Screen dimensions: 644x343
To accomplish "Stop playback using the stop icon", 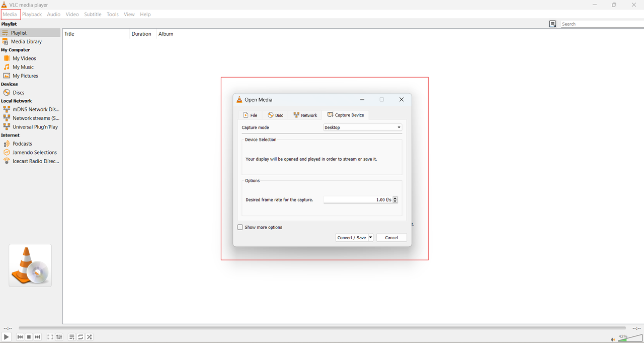I will [29, 337].
